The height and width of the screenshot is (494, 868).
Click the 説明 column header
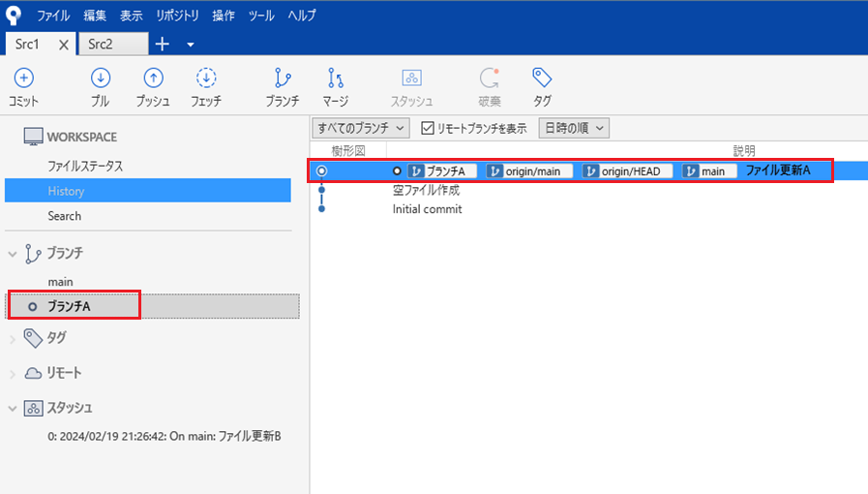coord(744,151)
